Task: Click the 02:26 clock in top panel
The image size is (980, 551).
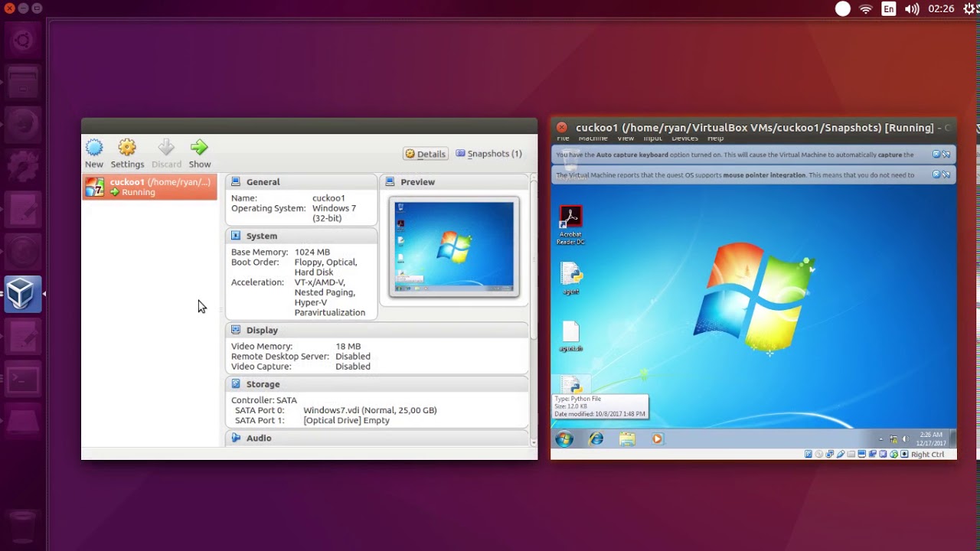Action: [x=940, y=9]
